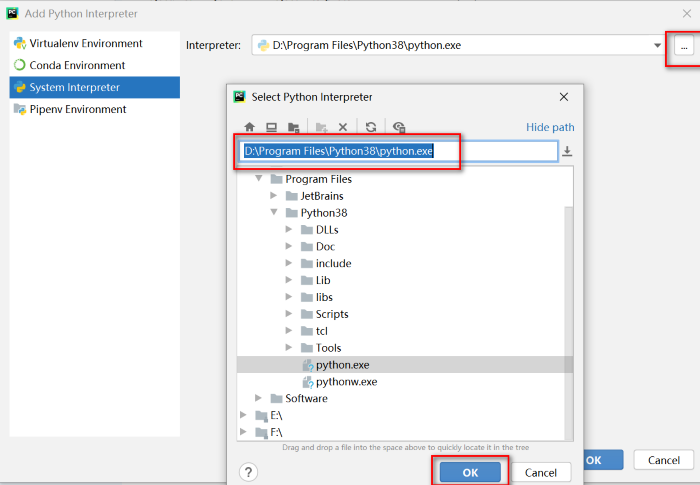
Task: Collapse the Python38 folder arrow
Action: [x=274, y=212]
